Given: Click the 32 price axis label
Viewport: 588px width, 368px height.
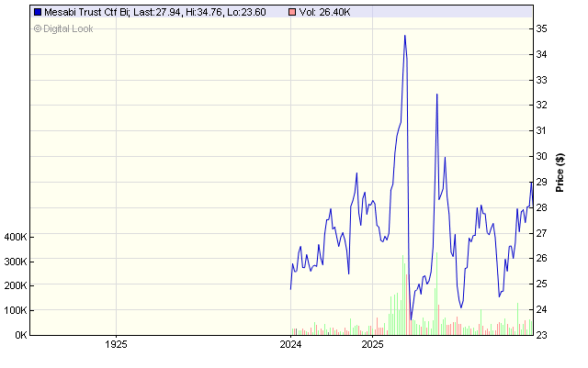Looking at the screenshot, I should pyautogui.click(x=541, y=106).
